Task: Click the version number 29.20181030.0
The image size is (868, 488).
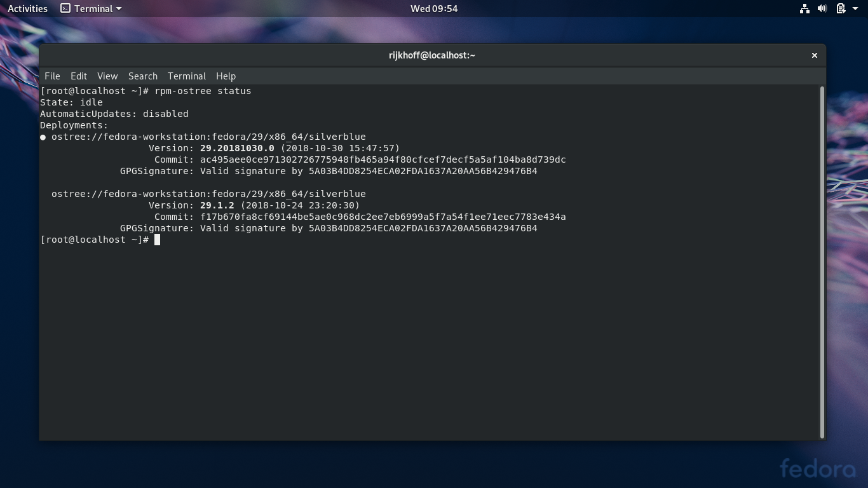Action: (237, 148)
